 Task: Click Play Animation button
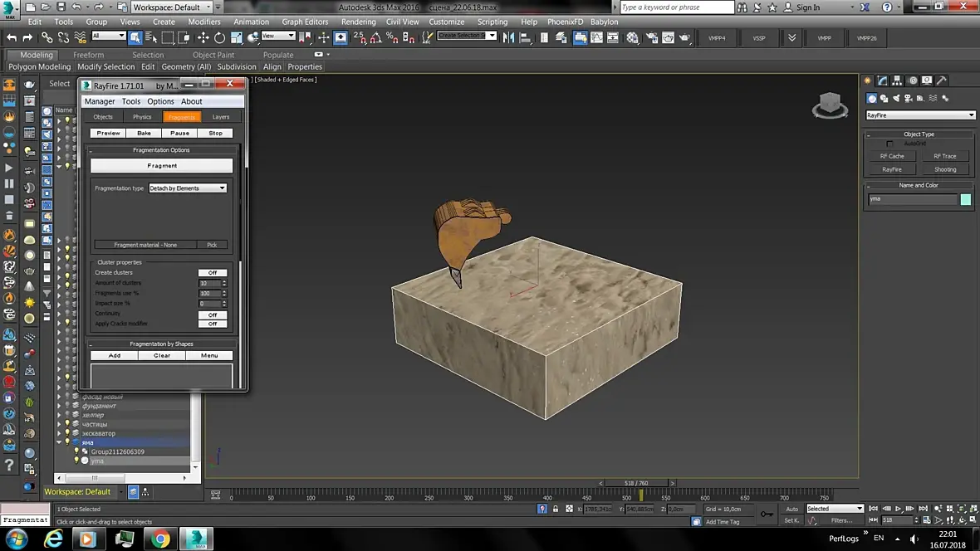point(899,510)
